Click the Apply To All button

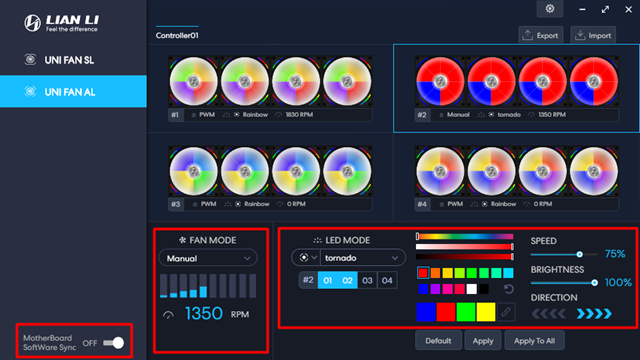point(534,341)
